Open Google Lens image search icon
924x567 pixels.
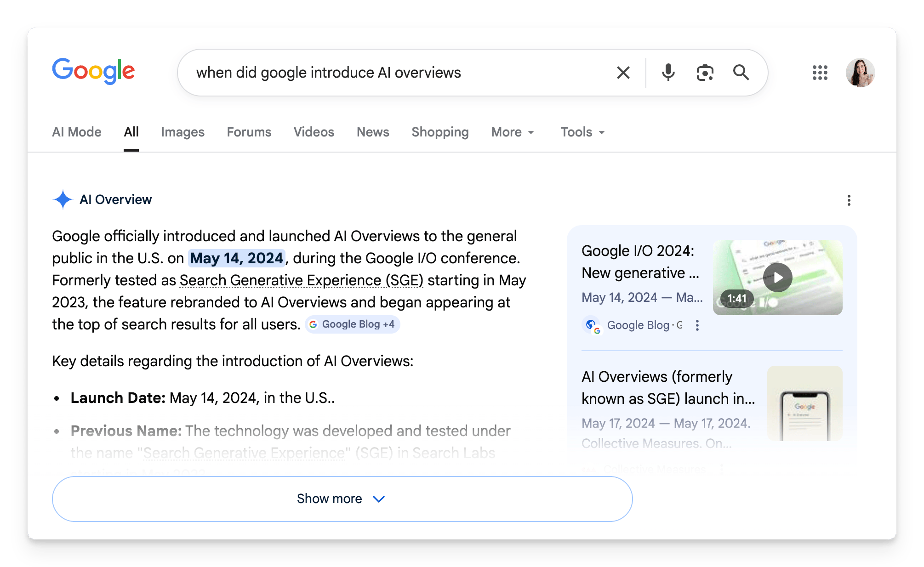(x=705, y=73)
